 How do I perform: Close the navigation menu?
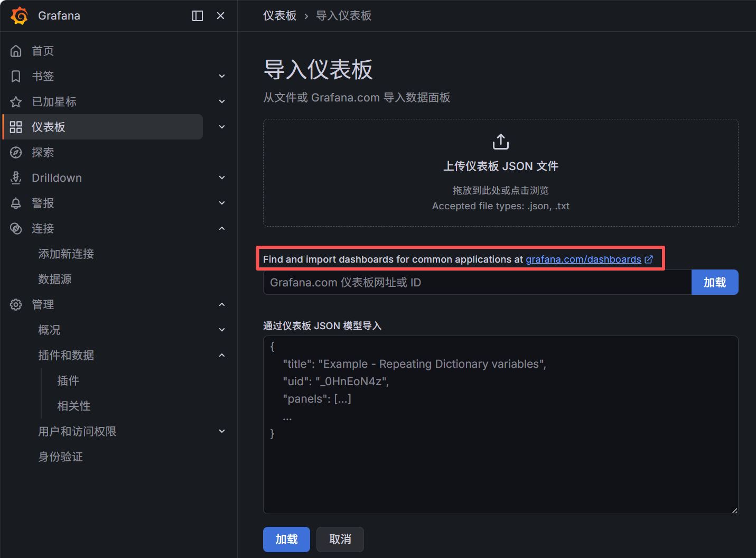click(221, 16)
